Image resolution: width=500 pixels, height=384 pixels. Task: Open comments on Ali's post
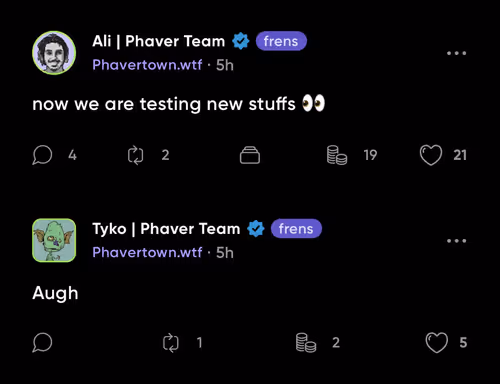tap(42, 155)
